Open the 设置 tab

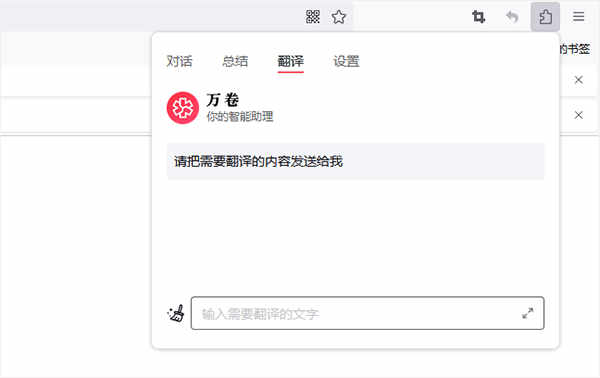click(x=346, y=61)
